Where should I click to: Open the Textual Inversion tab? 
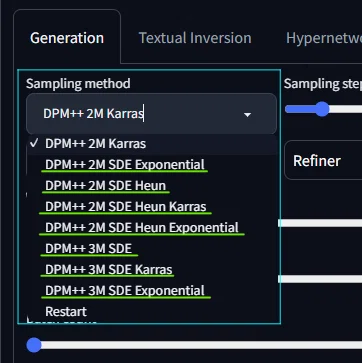point(195,38)
